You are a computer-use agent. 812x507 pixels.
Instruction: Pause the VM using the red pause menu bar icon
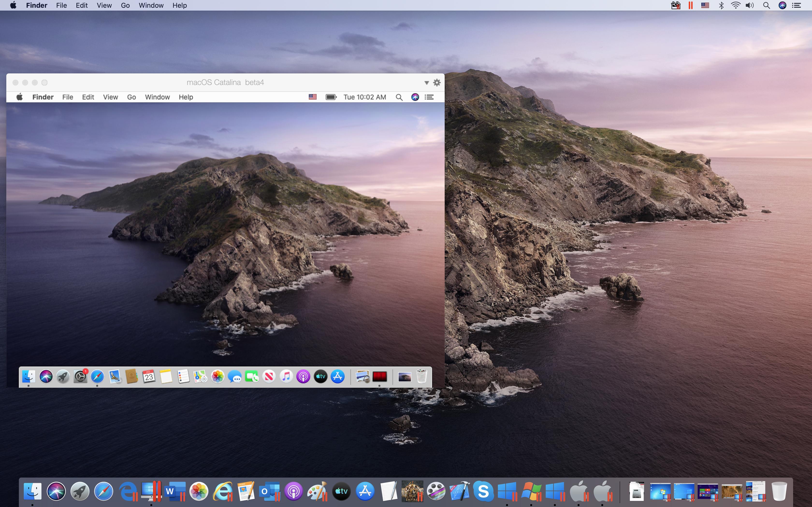(x=690, y=5)
